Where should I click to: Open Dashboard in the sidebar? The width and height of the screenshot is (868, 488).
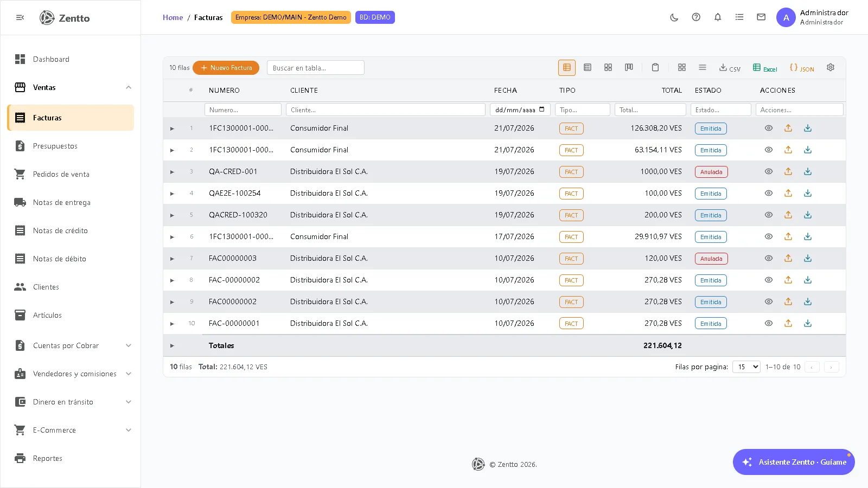[x=71, y=59]
